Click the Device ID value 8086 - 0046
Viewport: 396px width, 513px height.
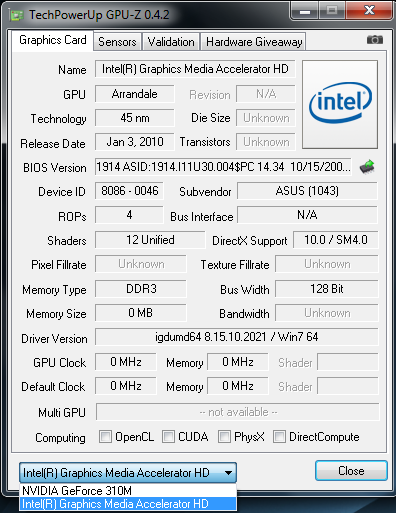[129, 191]
